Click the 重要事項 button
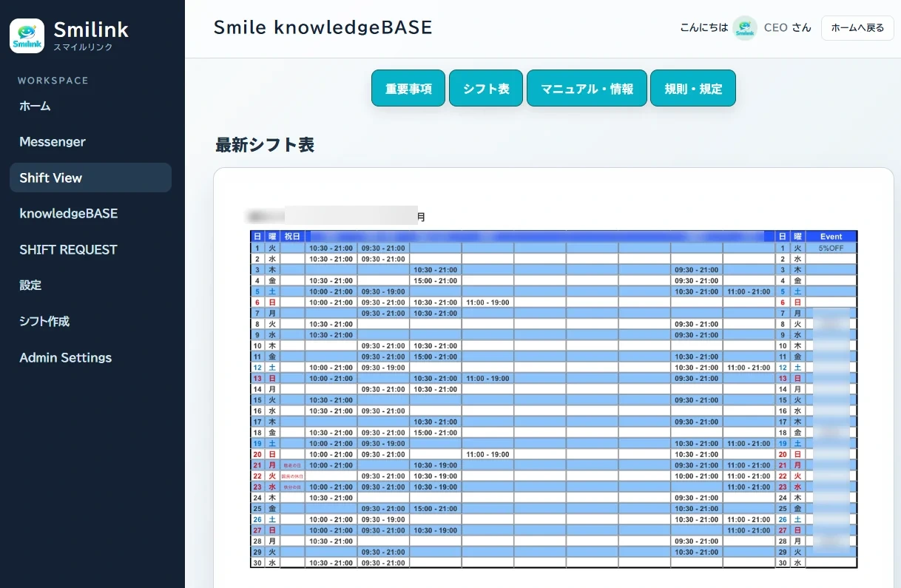The height and width of the screenshot is (588, 901). click(408, 89)
